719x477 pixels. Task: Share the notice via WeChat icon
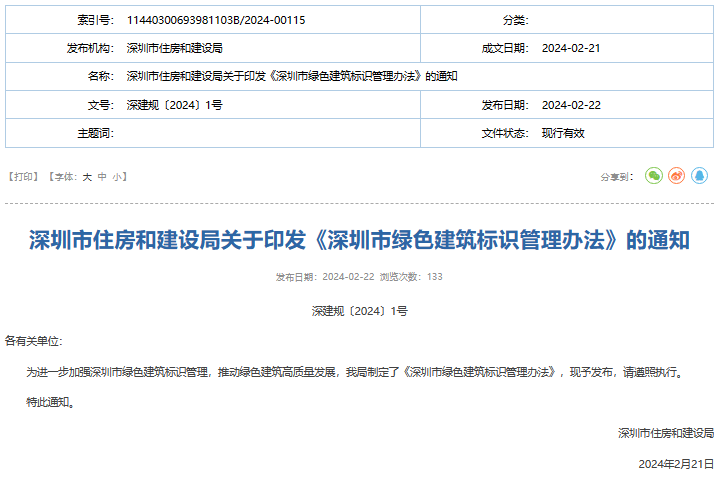(654, 176)
